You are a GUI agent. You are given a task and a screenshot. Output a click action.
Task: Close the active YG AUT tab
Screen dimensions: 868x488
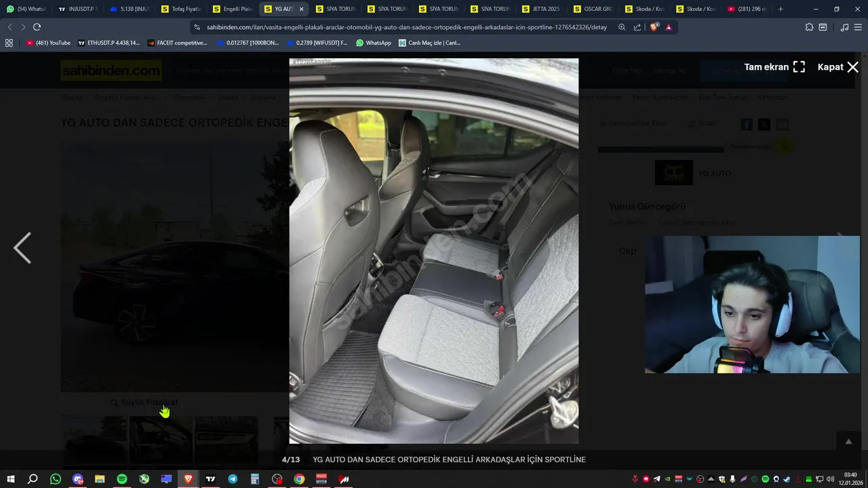301,9
